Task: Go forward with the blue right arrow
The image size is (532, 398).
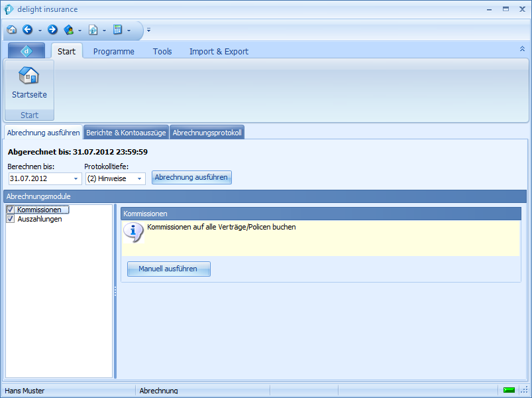Action: click(52, 30)
